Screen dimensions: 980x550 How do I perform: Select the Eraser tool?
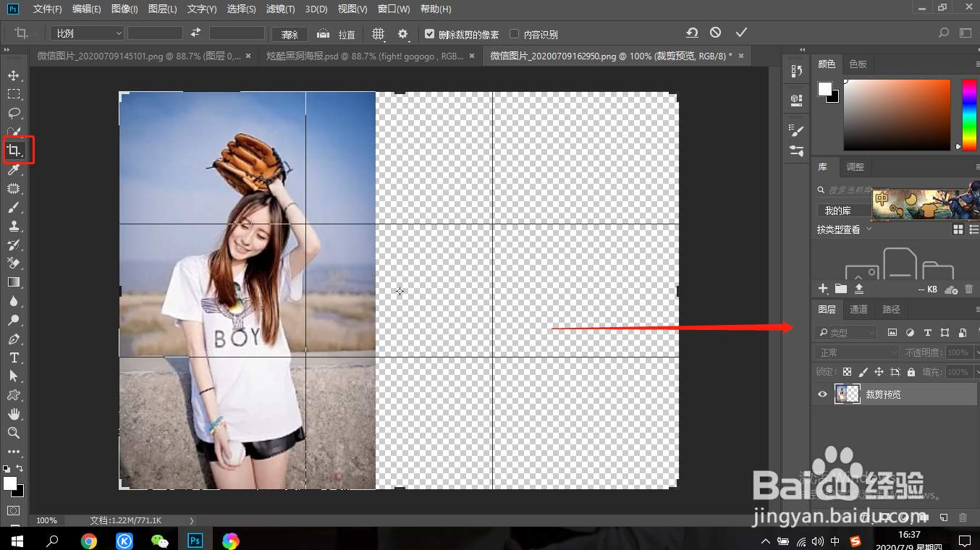pyautogui.click(x=14, y=263)
